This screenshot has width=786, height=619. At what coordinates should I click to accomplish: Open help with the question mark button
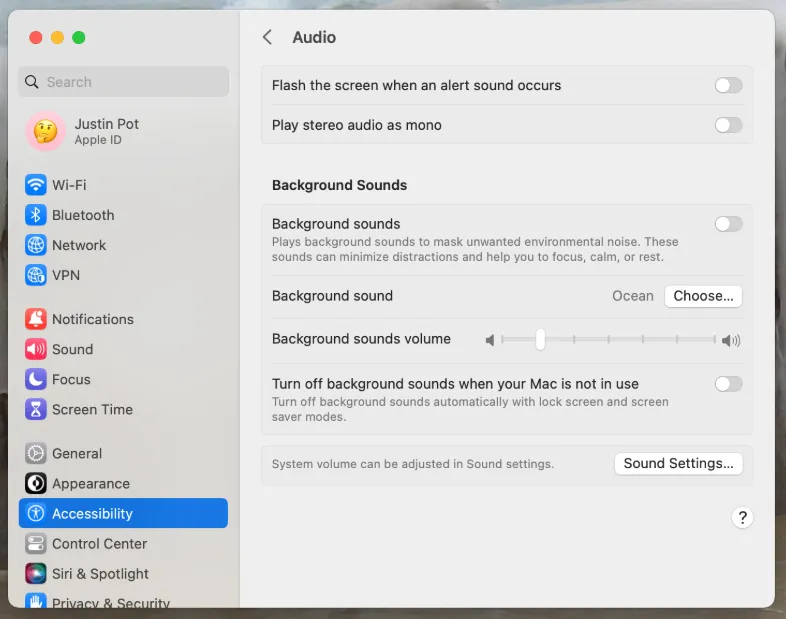[742, 518]
